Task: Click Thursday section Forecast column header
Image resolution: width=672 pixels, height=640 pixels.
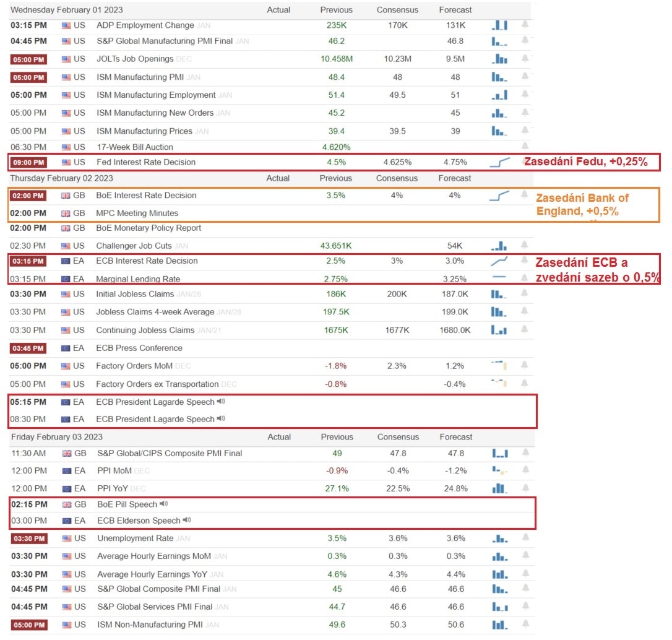Action: click(455, 178)
